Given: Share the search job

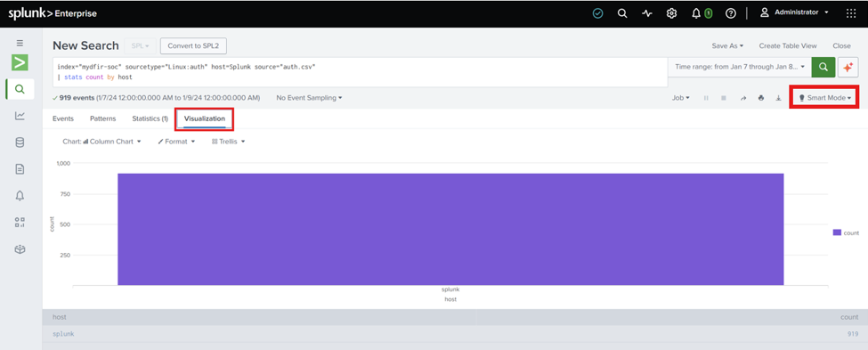Looking at the screenshot, I should point(743,98).
